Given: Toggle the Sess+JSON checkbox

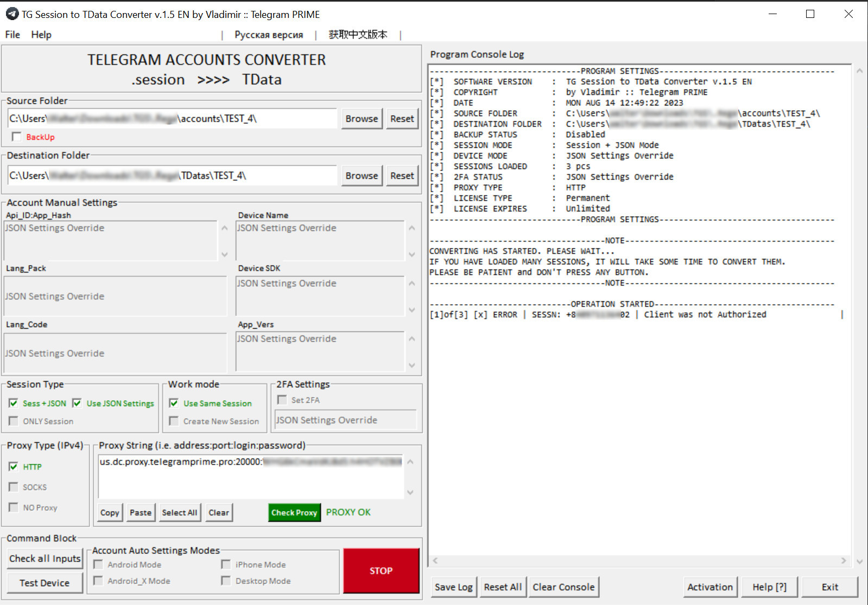Looking at the screenshot, I should pyautogui.click(x=13, y=403).
